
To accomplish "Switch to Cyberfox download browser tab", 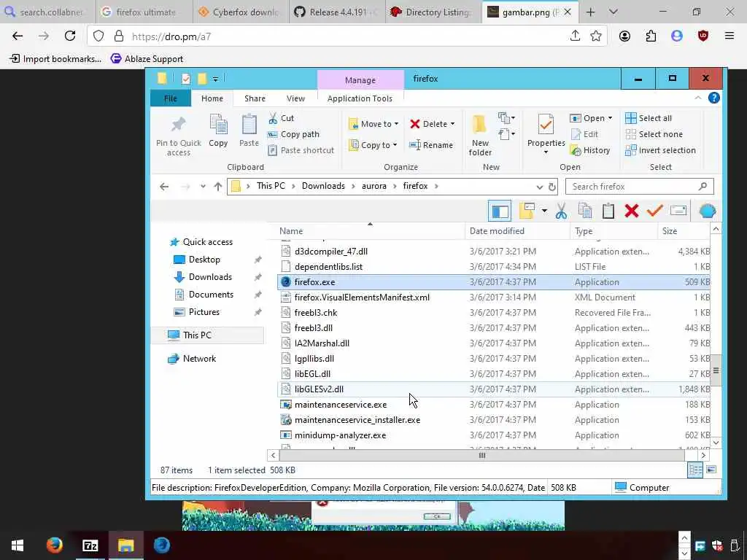I will pos(241,12).
